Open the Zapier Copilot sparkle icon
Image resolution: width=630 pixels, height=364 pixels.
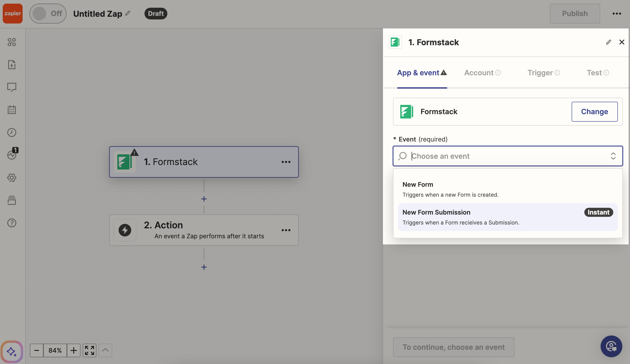[x=12, y=352]
